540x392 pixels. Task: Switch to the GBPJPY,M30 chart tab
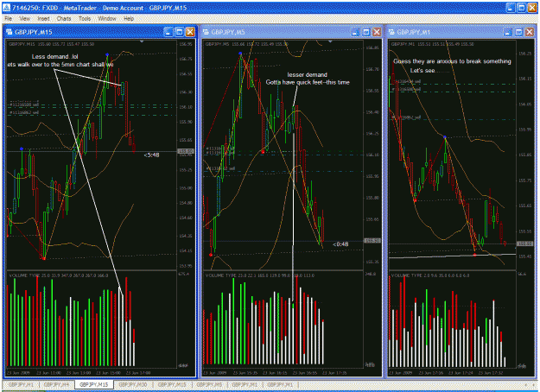[x=133, y=384]
